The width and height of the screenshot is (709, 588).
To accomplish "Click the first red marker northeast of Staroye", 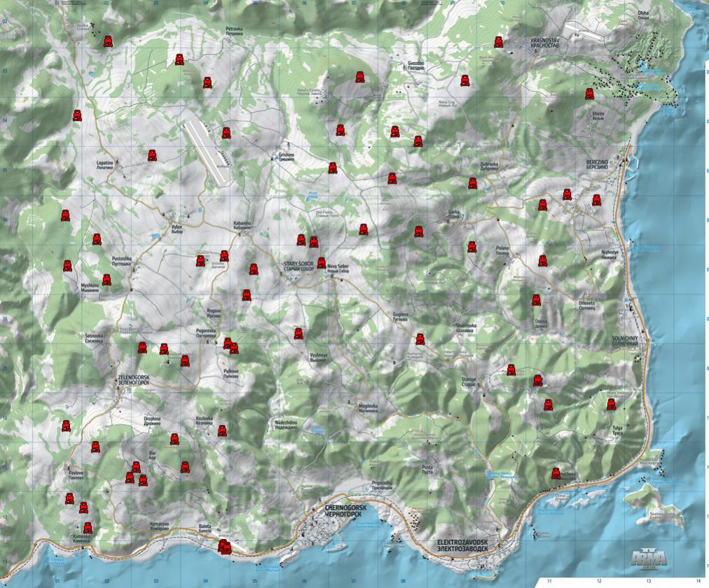I will (511, 370).
